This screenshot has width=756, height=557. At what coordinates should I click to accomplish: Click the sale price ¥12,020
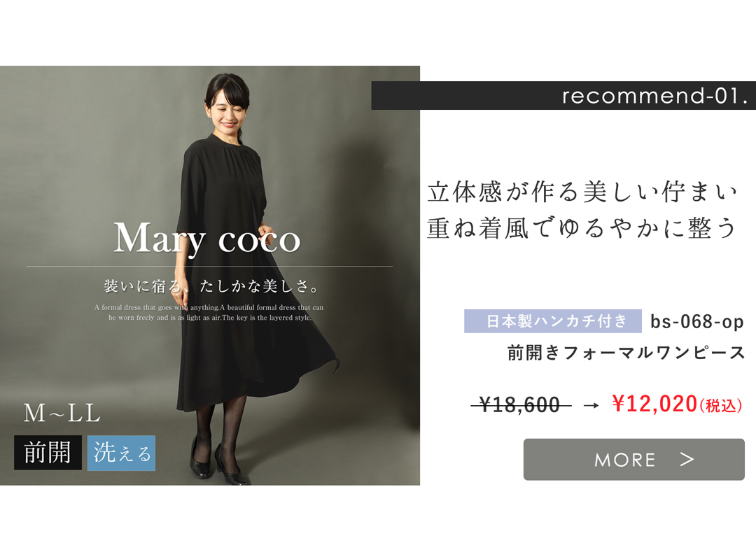tap(654, 404)
